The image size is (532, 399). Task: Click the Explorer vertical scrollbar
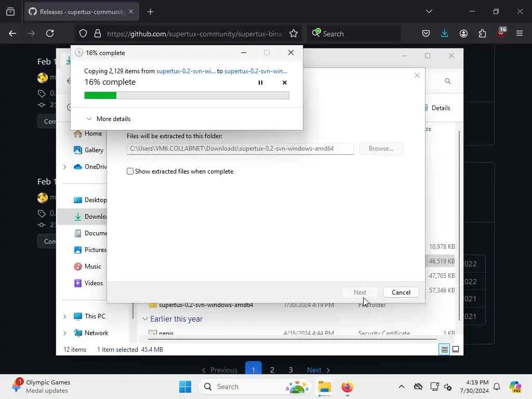[459, 225]
